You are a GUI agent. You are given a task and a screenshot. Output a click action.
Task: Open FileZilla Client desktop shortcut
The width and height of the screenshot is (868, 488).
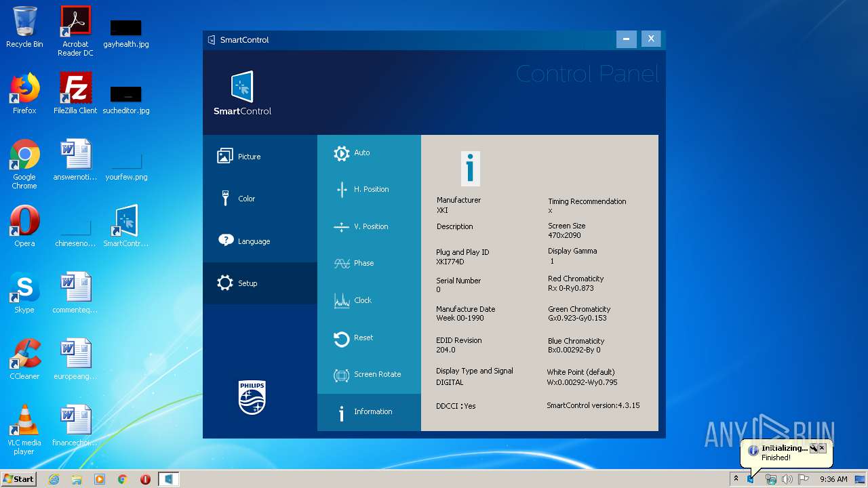[x=75, y=94]
